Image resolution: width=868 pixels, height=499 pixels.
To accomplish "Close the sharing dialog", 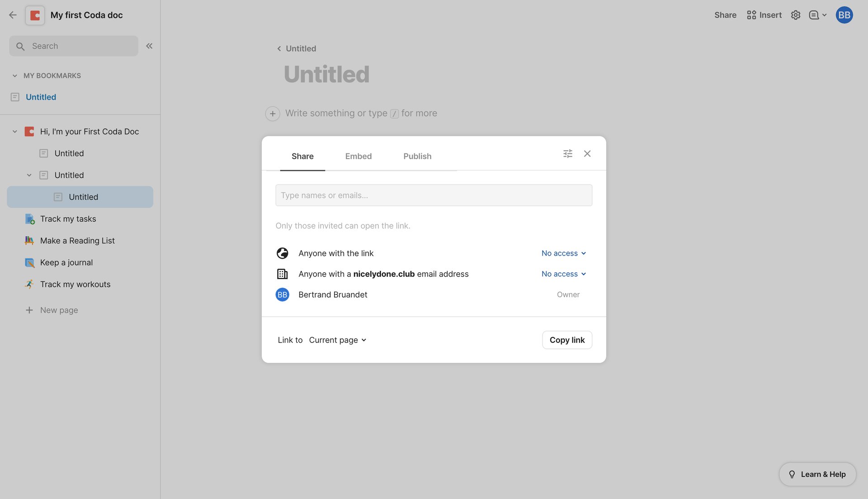I will (x=587, y=153).
